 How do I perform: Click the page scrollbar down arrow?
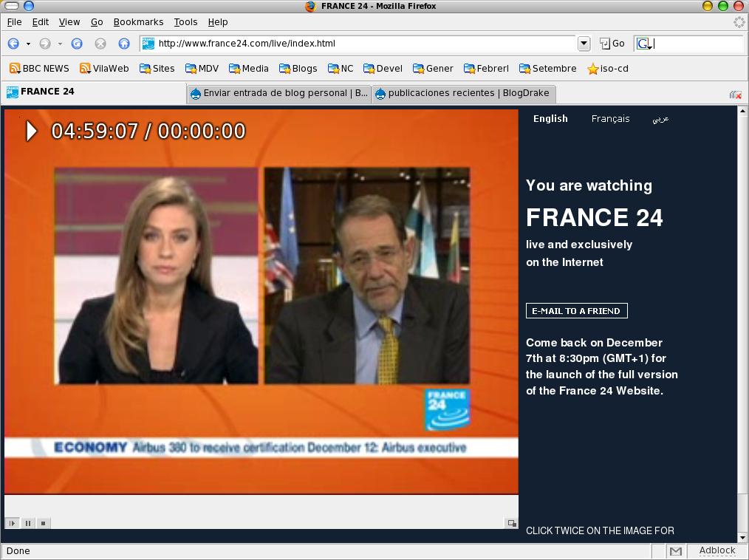[742, 538]
